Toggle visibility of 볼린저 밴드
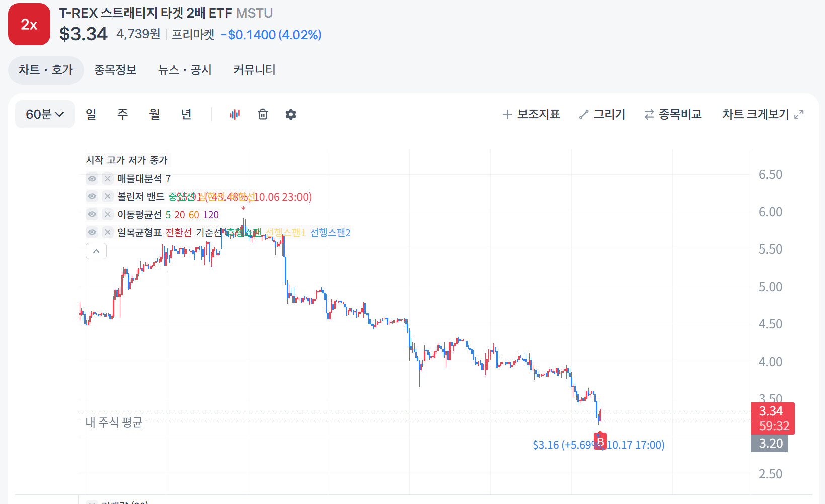825x504 pixels. (x=92, y=196)
